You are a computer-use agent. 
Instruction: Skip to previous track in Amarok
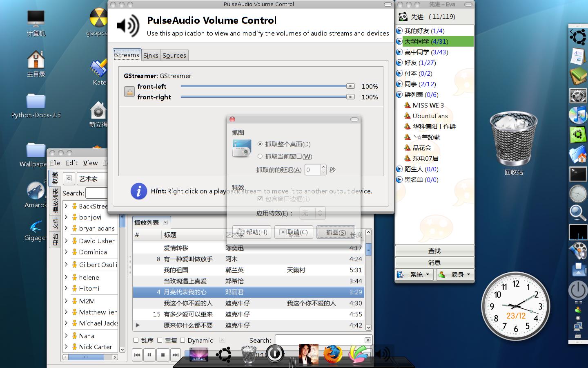coord(137,355)
